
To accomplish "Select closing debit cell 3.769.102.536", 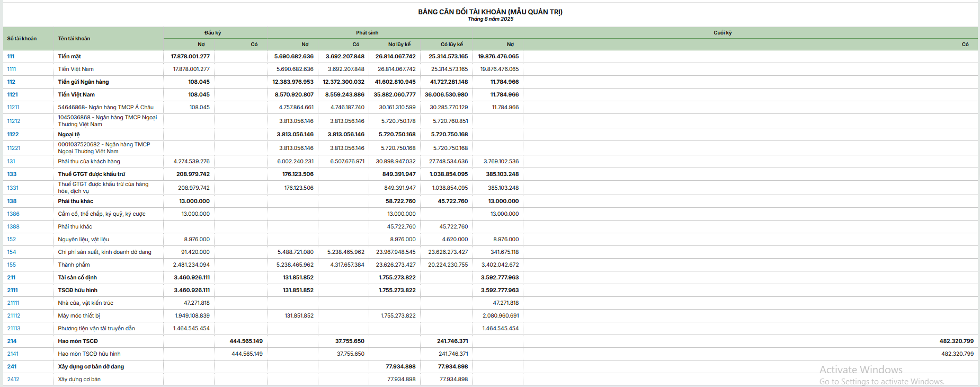I will (501, 162).
